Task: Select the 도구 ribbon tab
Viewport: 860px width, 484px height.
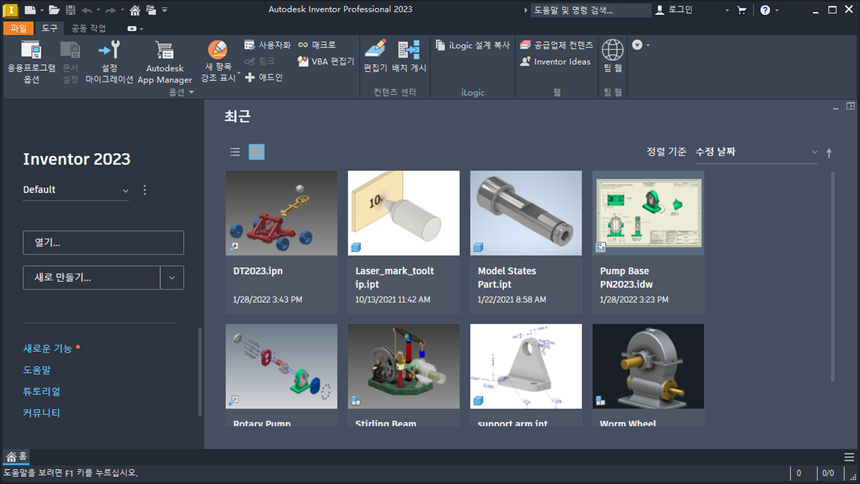Action: pos(49,29)
